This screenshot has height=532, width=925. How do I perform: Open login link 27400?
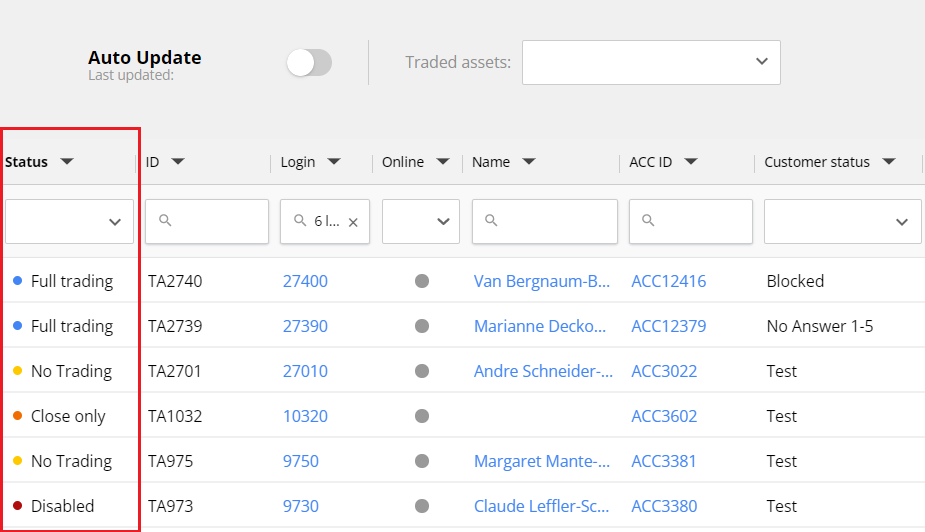(x=305, y=281)
